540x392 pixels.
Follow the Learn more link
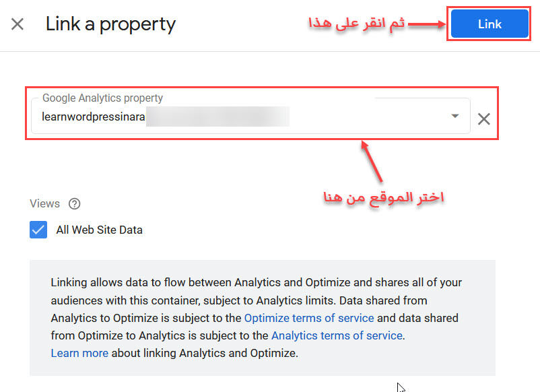[79, 353]
